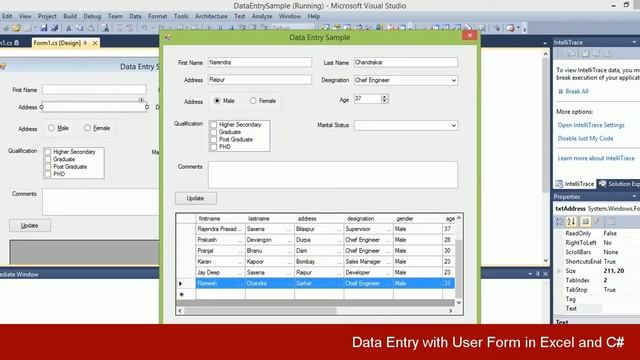Click the Find in Files toolbar icon
This screenshot has height=360, width=640.
[105, 28]
